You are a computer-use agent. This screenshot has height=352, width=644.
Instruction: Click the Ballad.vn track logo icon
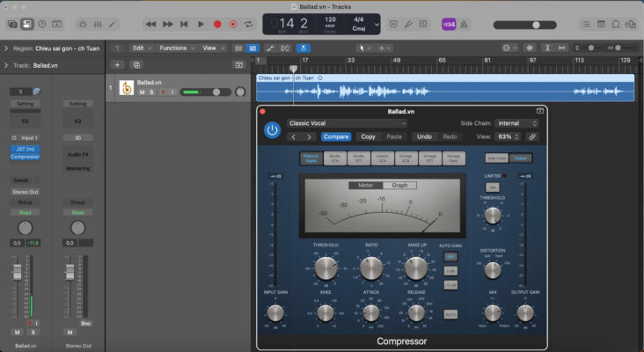tap(126, 87)
